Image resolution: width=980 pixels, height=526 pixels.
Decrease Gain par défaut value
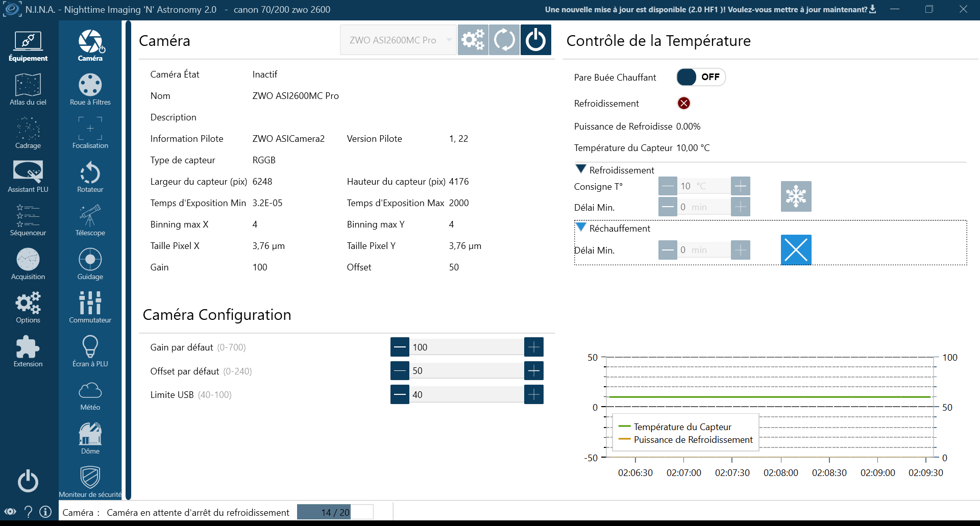click(400, 347)
